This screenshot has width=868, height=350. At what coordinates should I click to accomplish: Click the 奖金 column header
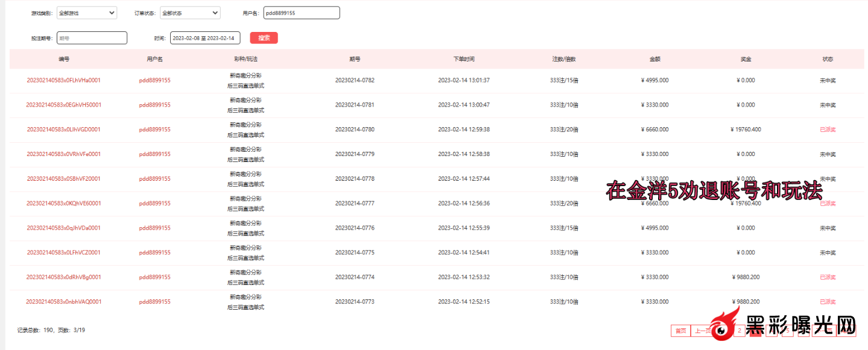point(746,59)
